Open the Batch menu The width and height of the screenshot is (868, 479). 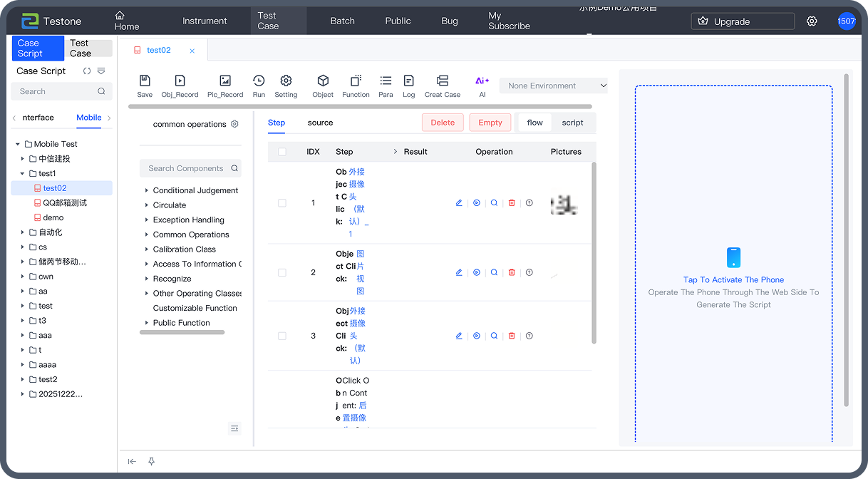click(x=342, y=21)
